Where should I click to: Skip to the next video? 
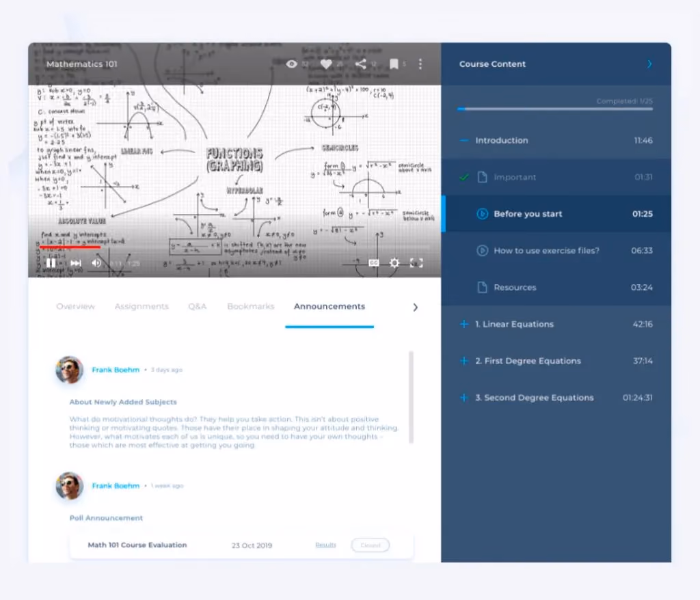pyautogui.click(x=76, y=263)
